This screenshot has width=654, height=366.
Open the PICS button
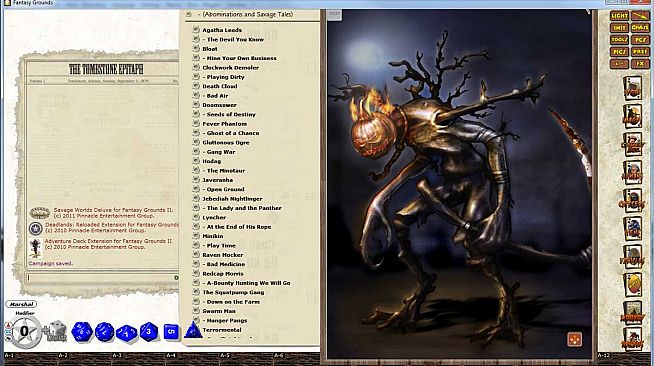tap(619, 52)
